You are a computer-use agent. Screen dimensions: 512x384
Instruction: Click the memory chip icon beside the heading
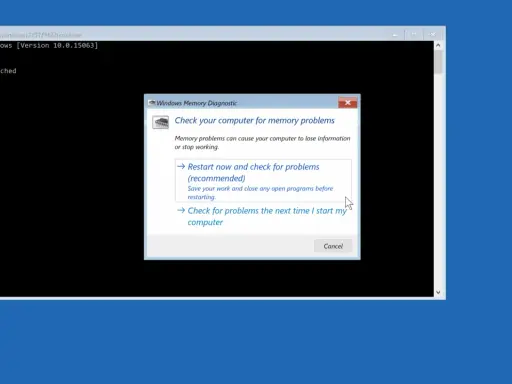click(x=161, y=122)
